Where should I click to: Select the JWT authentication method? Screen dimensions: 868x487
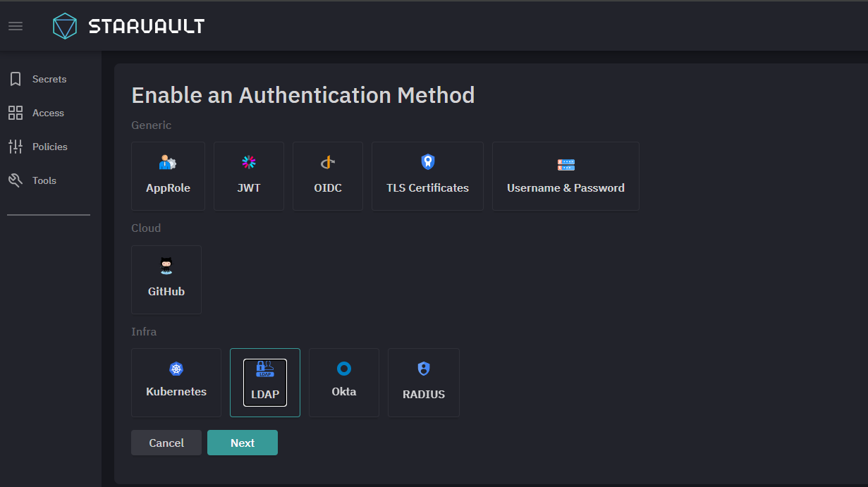tap(249, 176)
